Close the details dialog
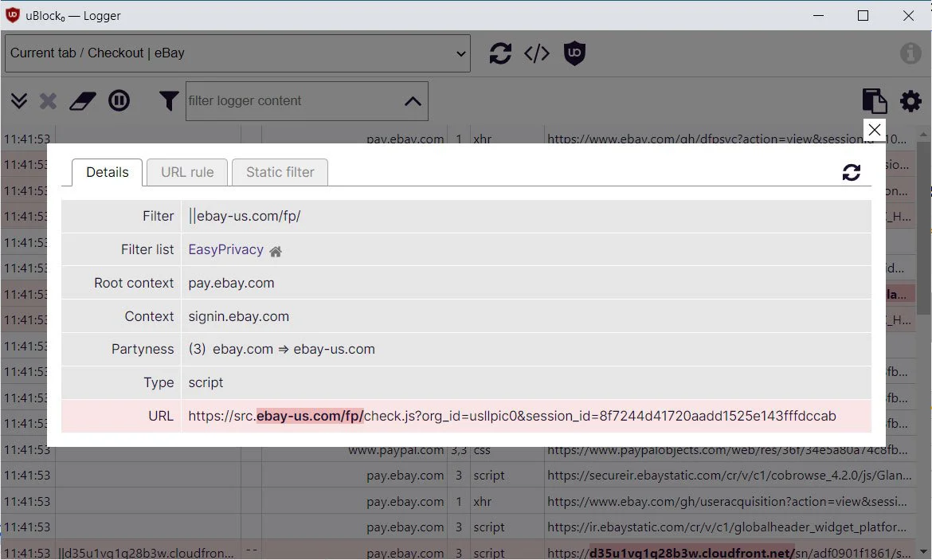The width and height of the screenshot is (932, 560). tap(875, 130)
